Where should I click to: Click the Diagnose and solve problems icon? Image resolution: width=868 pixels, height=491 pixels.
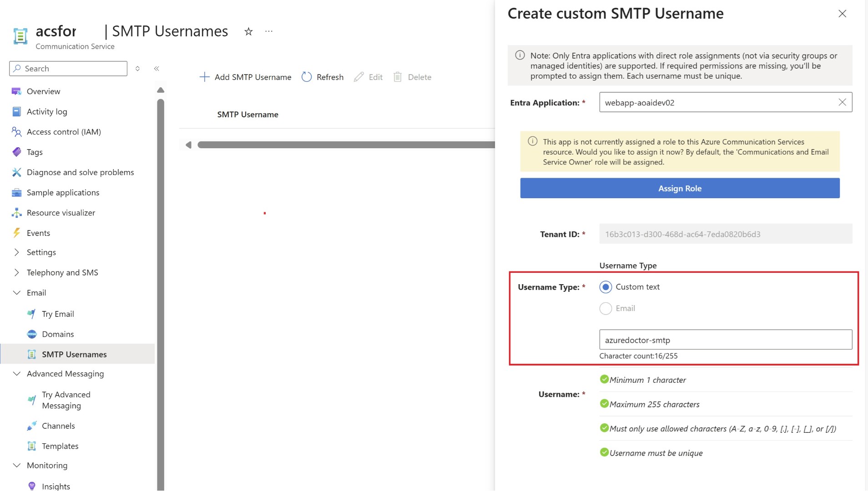[16, 172]
